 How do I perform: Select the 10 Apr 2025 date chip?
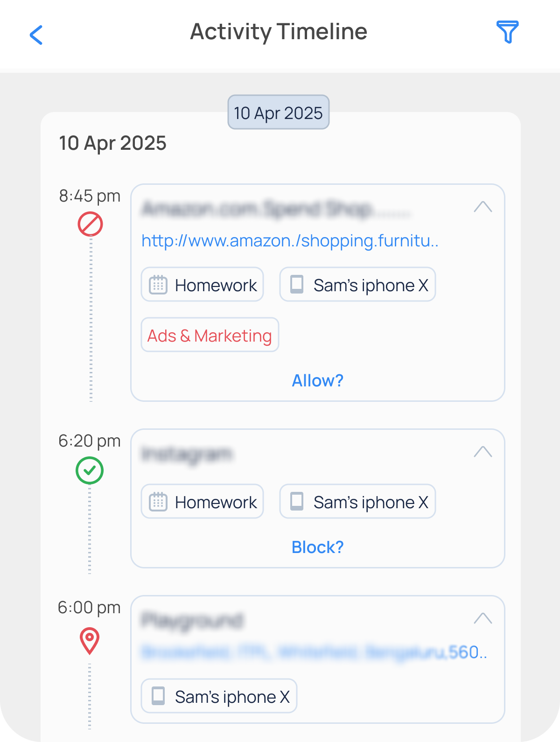[x=278, y=112]
